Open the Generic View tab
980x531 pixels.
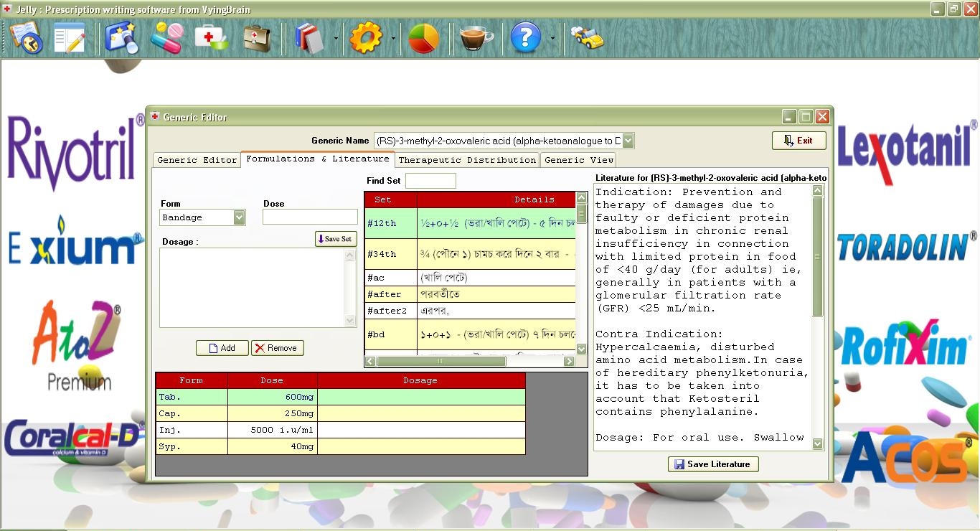click(578, 160)
